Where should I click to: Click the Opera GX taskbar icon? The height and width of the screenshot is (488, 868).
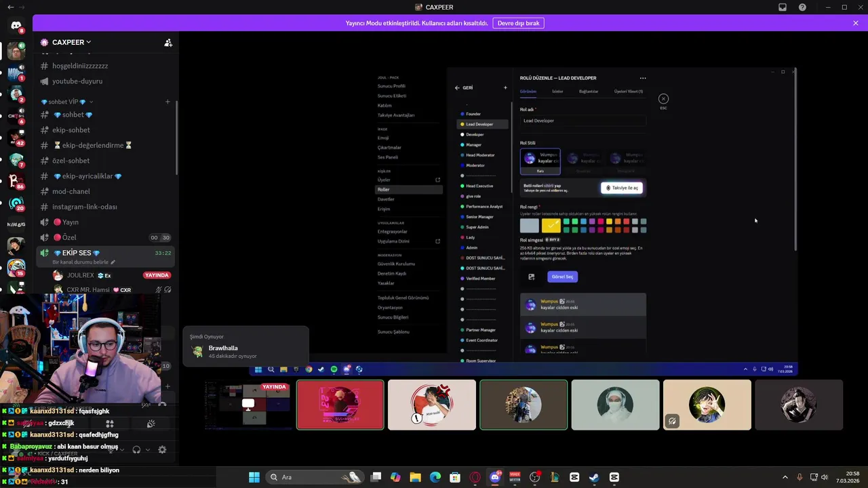pos(475,477)
